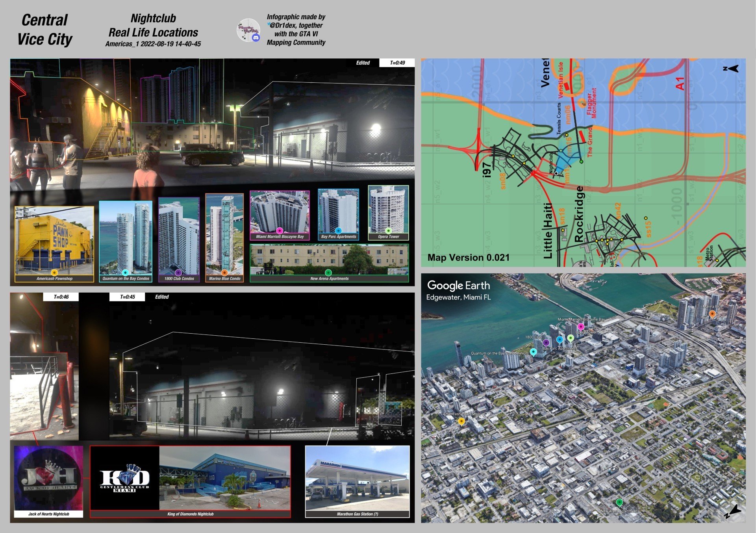Screen dimensions: 756x533
Task: Click the light green Opera Tower pin on Earth
Action: tap(571, 338)
